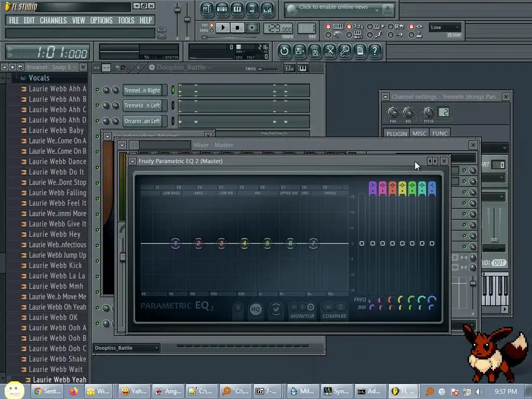
Task: Toggle HQ high quality mode in EQ
Action: 256,309
